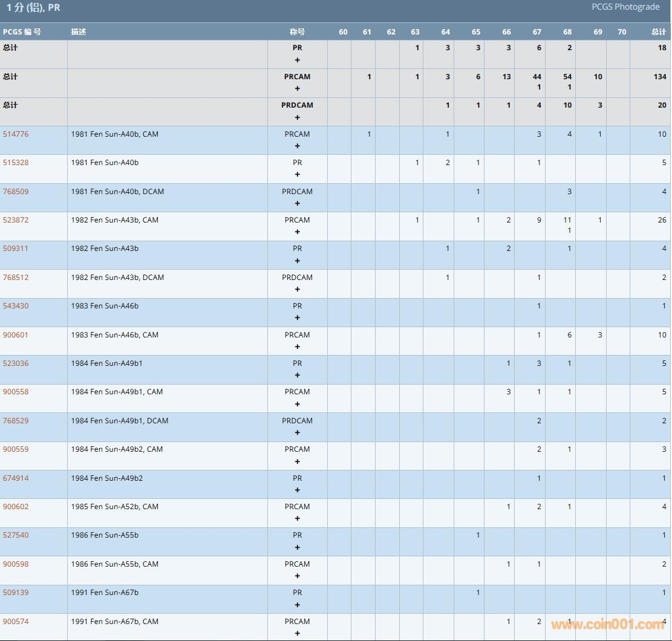
Task: Open PCGS number 900574
Action: (x=16, y=622)
